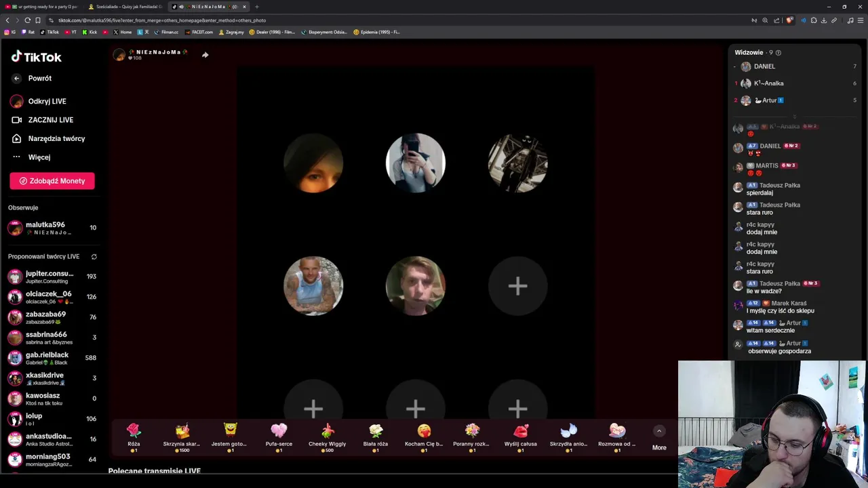868x488 pixels.
Task: Open browser hamburger menu
Action: [x=861, y=20]
